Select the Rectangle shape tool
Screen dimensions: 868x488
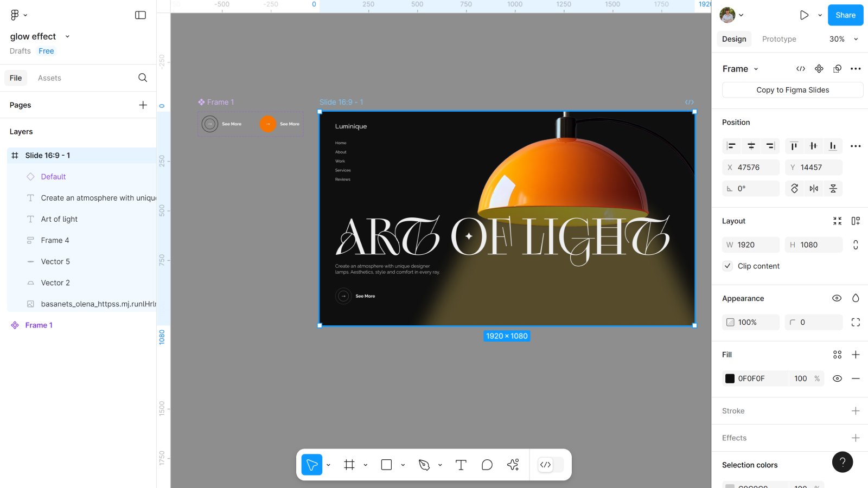pos(386,465)
